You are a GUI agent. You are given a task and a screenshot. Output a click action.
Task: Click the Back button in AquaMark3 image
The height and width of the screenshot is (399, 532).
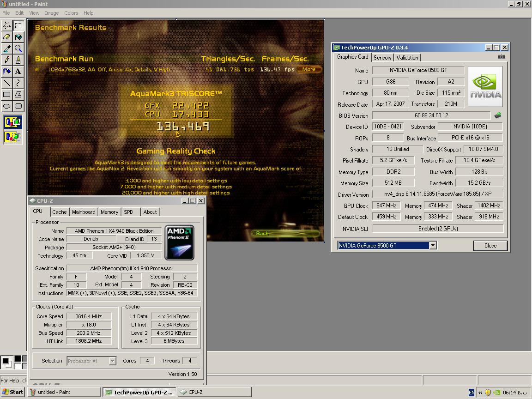click(x=285, y=233)
